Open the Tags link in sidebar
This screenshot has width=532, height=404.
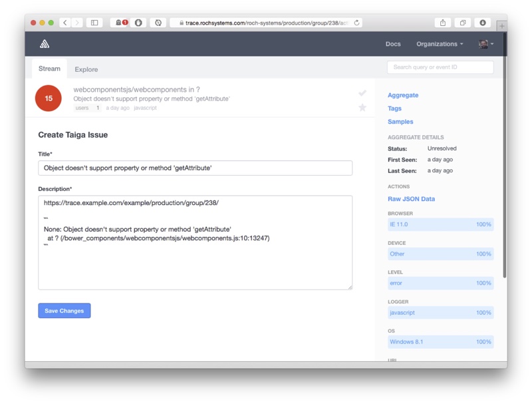pos(394,108)
